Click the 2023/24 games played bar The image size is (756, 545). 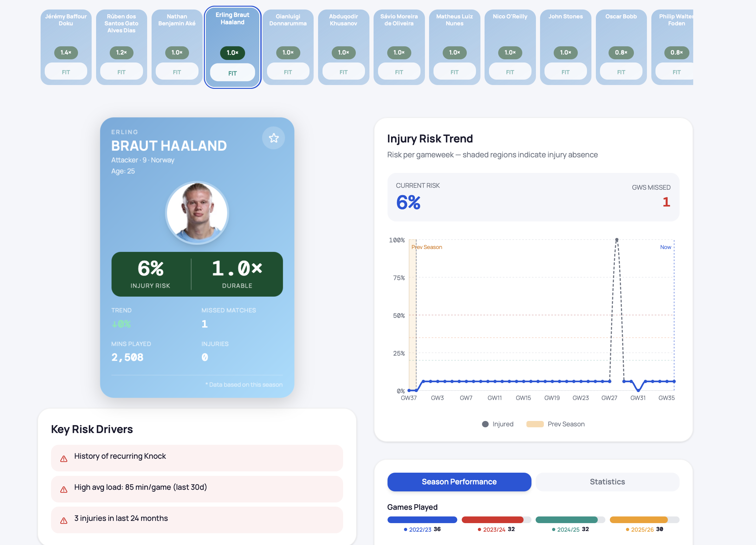tap(496, 519)
